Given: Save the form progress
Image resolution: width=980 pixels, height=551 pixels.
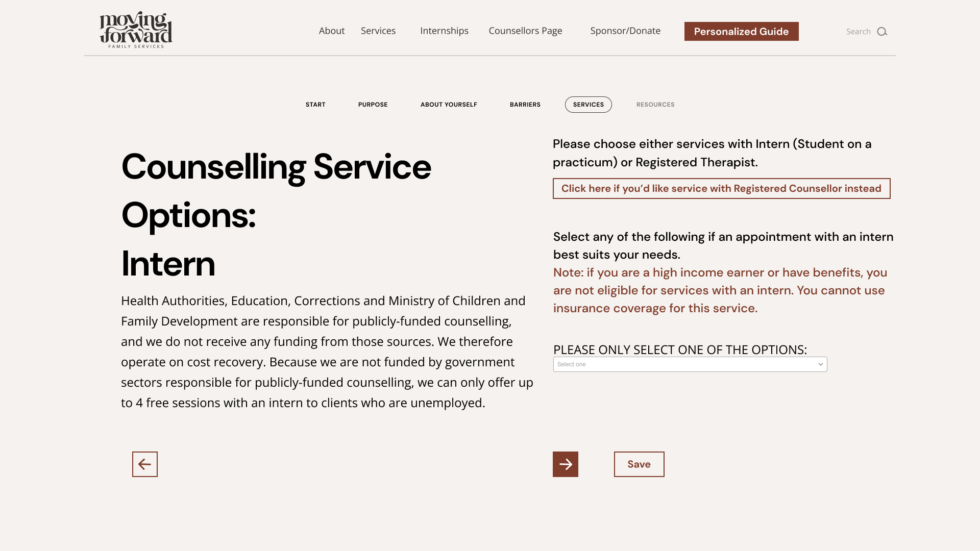Looking at the screenshot, I should 639,464.
